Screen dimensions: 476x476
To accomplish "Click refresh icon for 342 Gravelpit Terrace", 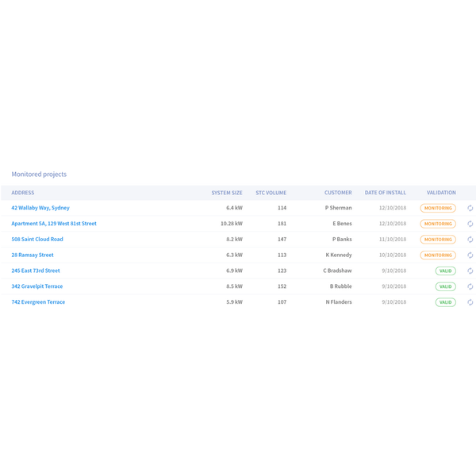I will point(470,286).
